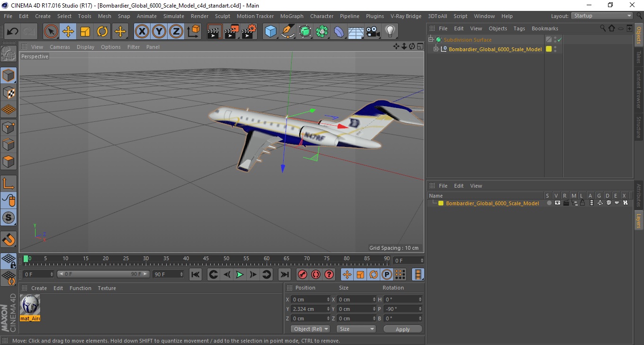Click the yellow color swatch in Layers panel
Screen dimensions: 644x345
441,203
